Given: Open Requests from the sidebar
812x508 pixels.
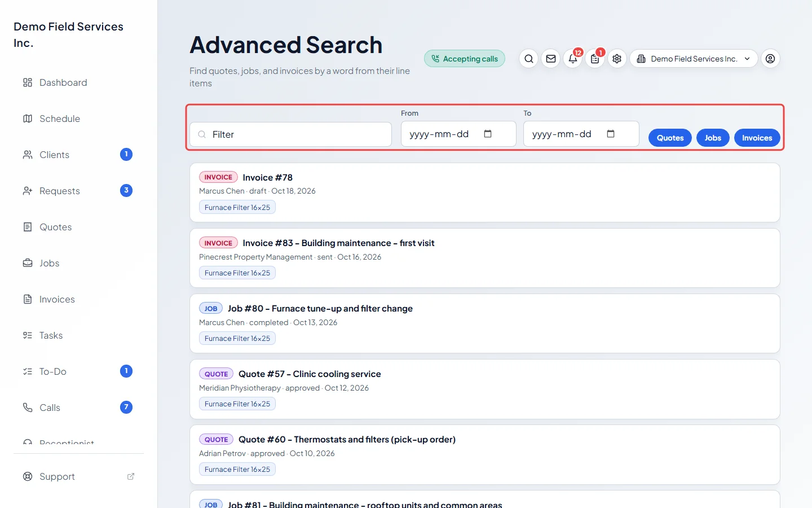Looking at the screenshot, I should 78,191.
